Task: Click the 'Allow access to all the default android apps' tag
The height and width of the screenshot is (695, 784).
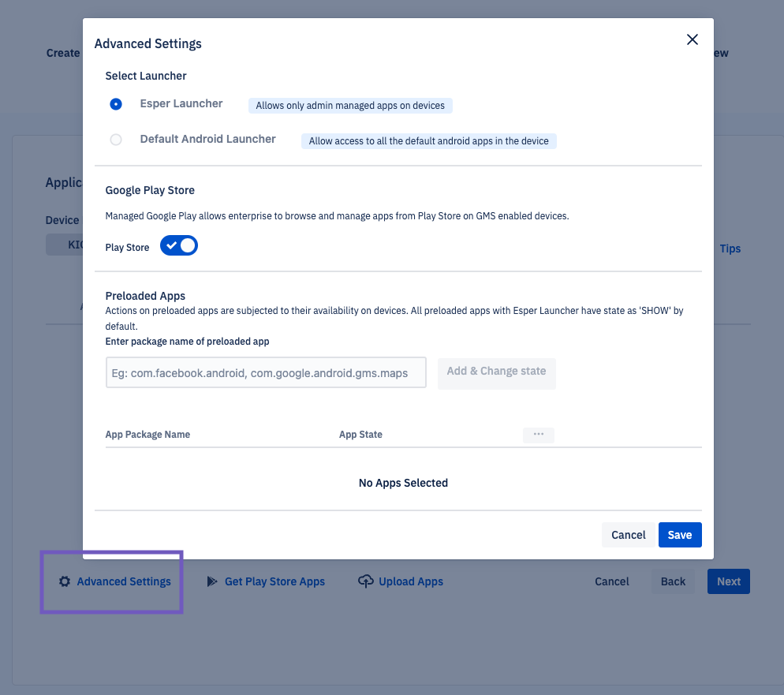Action: click(429, 141)
